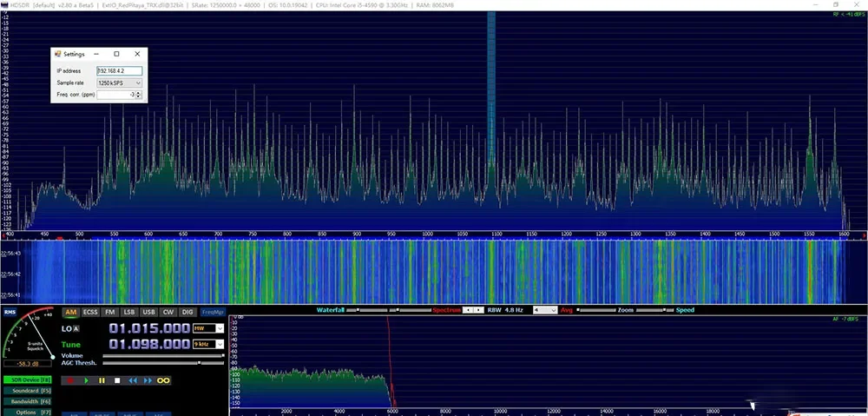The image size is (868, 416).
Task: Increase Freq. corr. ppm with up arrow
Action: (138, 93)
